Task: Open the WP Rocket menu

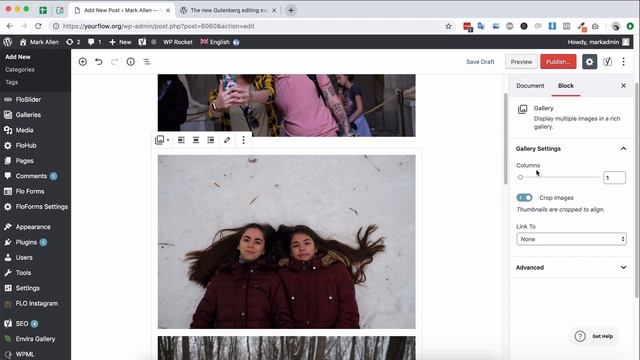Action: tap(178, 42)
